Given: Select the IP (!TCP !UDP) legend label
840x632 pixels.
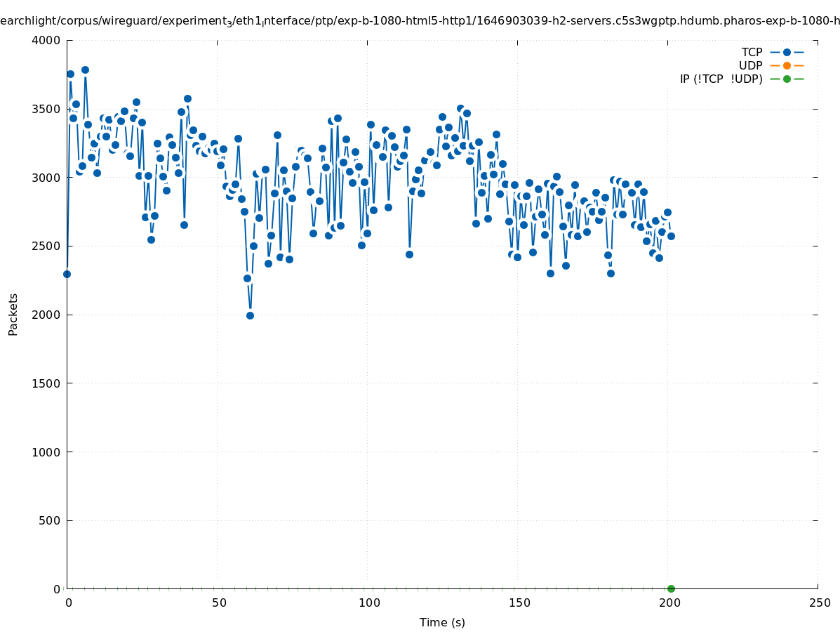Looking at the screenshot, I should coord(721,79).
